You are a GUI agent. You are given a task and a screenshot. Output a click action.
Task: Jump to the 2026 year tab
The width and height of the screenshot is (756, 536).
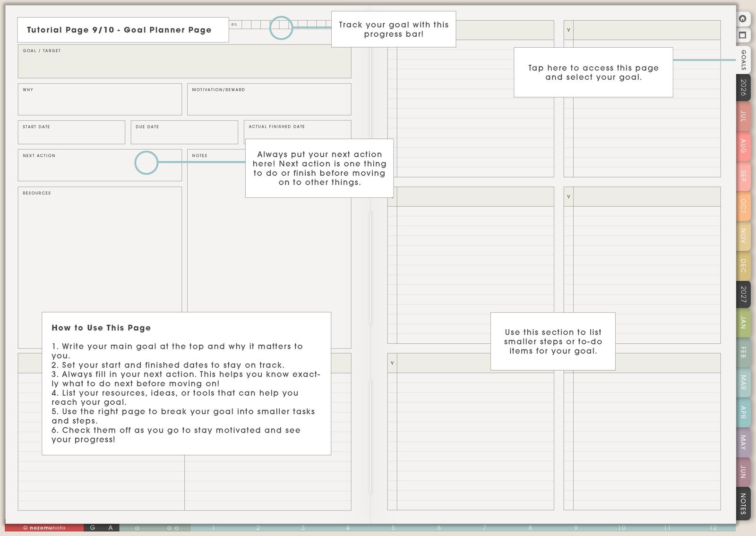click(743, 87)
